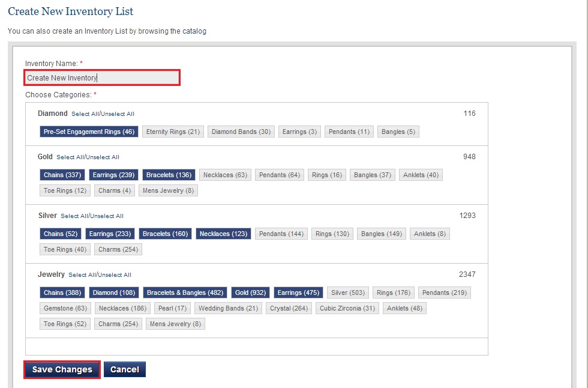Select Diamond Bangles (5) category
This screenshot has width=588, height=388.
398,132
